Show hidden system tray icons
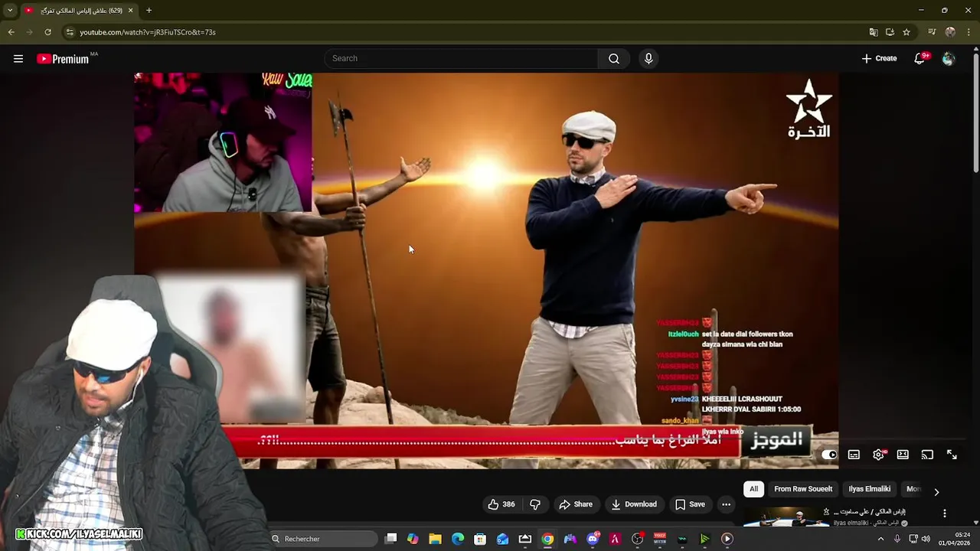980x551 pixels. pyautogui.click(x=880, y=539)
